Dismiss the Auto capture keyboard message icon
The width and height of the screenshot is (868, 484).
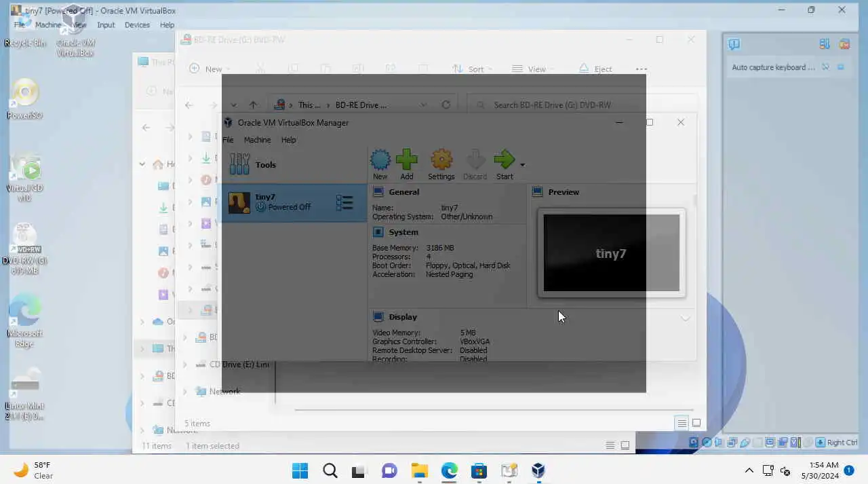coord(825,67)
